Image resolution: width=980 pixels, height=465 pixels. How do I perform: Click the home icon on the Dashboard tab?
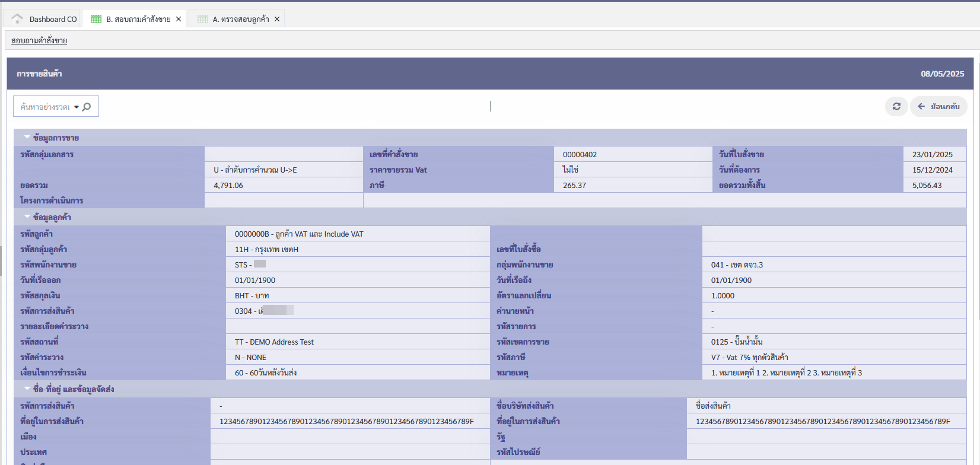[x=17, y=18]
